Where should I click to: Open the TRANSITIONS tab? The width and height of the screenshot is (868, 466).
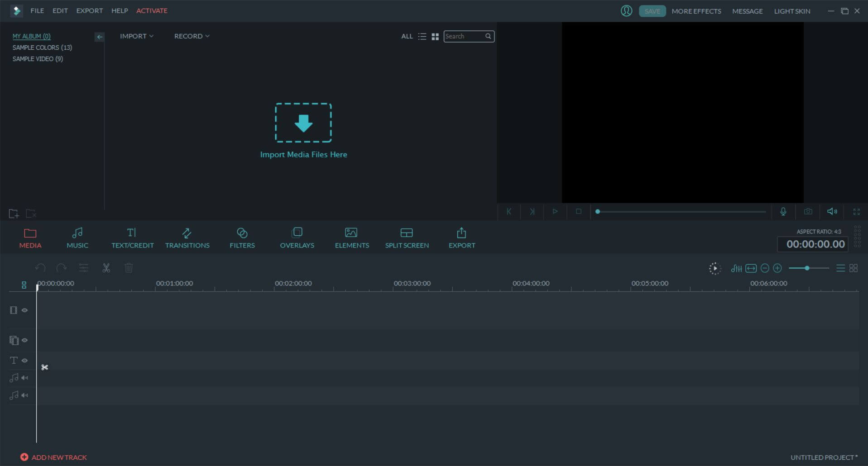pos(187,238)
